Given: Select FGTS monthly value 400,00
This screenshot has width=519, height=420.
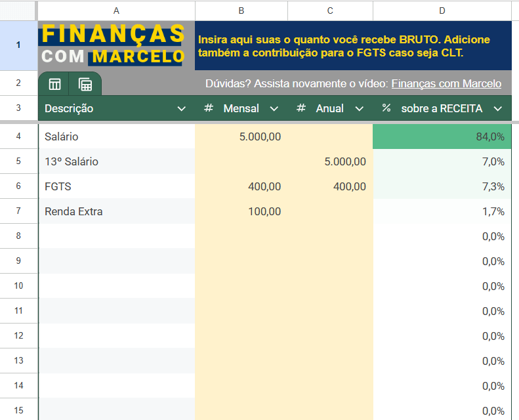Looking at the screenshot, I should [241, 186].
